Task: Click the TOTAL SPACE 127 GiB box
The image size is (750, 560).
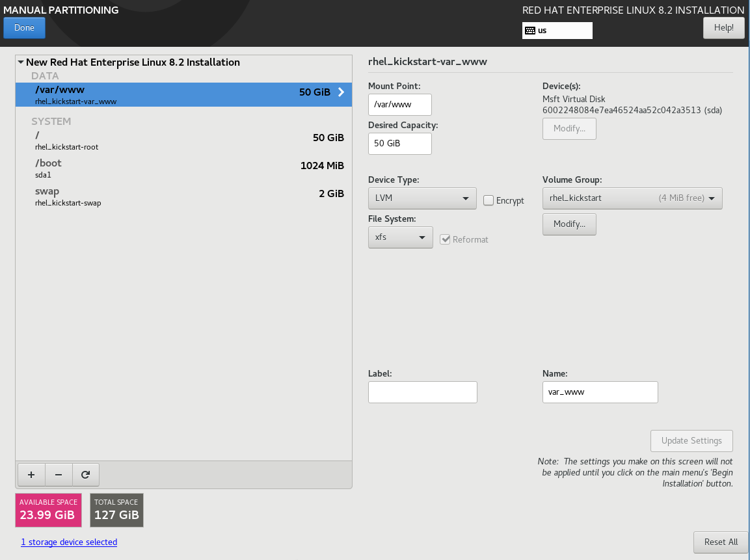Action: pyautogui.click(x=116, y=511)
